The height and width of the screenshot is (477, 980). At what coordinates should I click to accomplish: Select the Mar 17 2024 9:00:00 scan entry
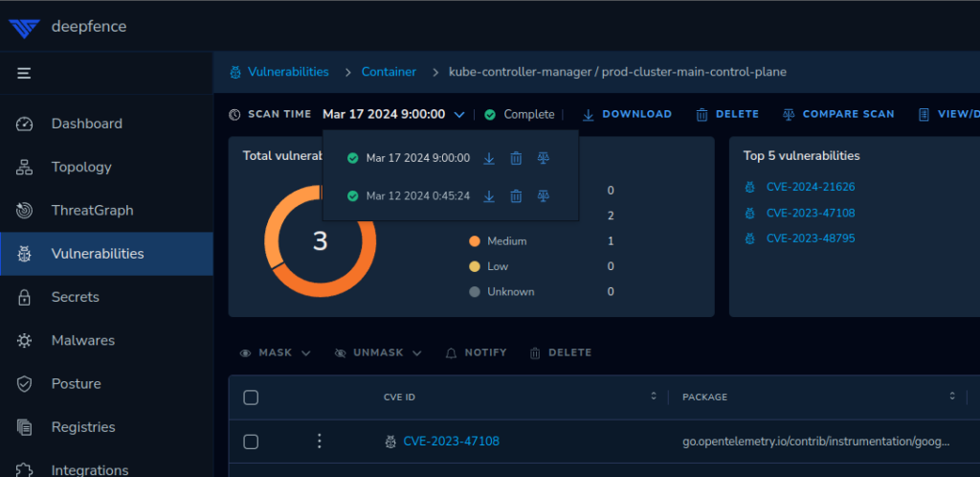(x=417, y=158)
